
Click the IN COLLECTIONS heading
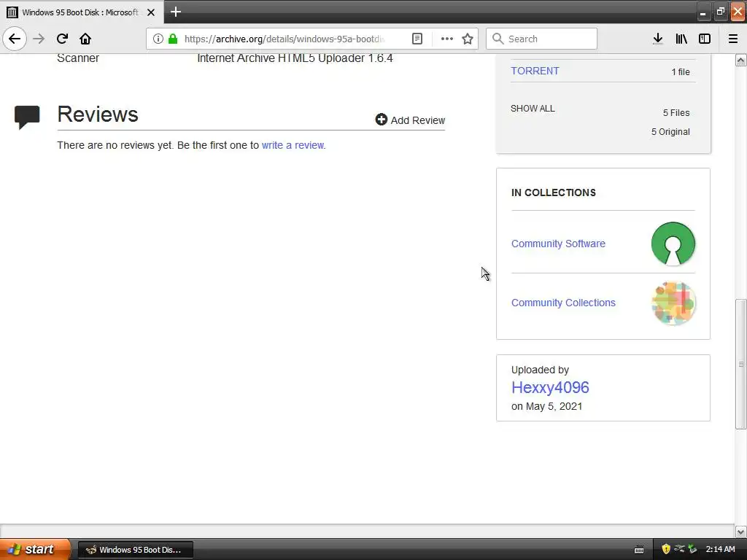point(554,192)
